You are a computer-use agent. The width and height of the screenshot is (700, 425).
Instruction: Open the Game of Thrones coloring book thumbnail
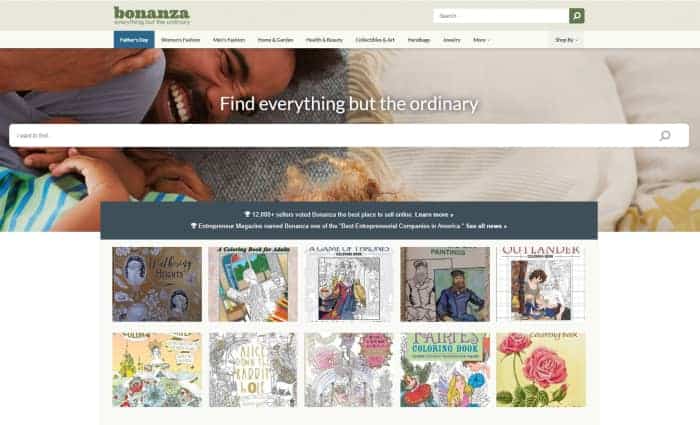(349, 284)
